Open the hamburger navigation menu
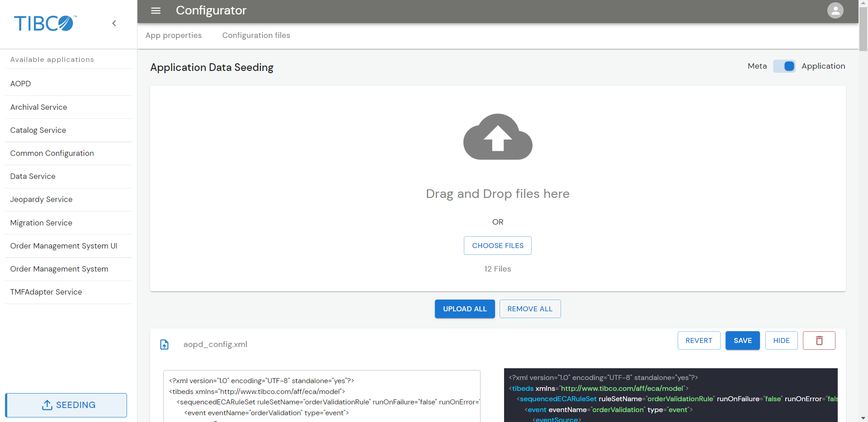The width and height of the screenshot is (868, 422). [156, 10]
